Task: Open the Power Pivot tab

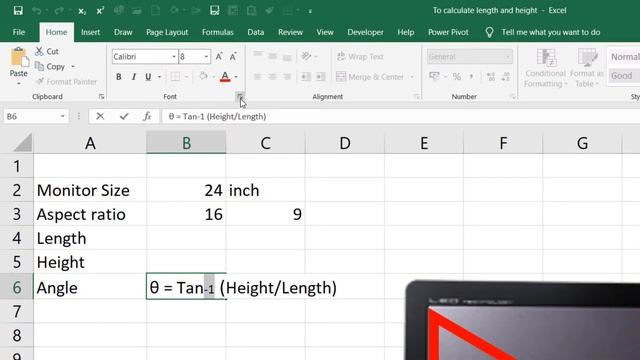Action: click(x=448, y=32)
